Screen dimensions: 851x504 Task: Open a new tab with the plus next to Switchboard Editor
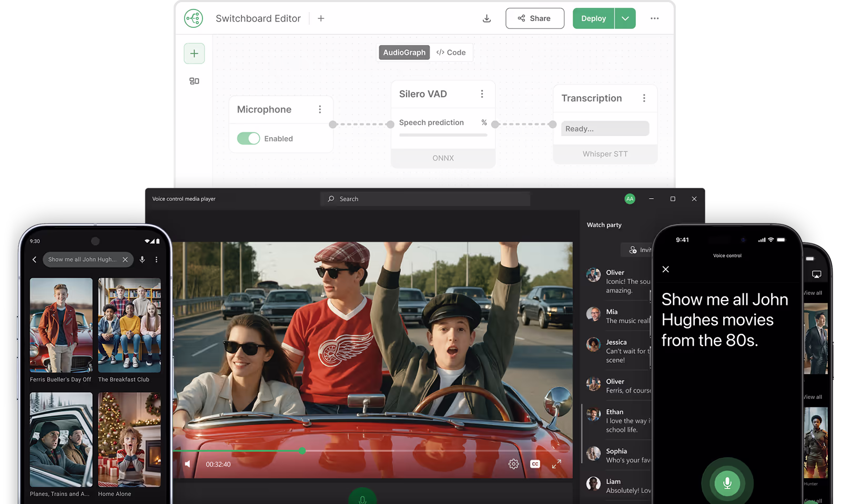tap(321, 18)
